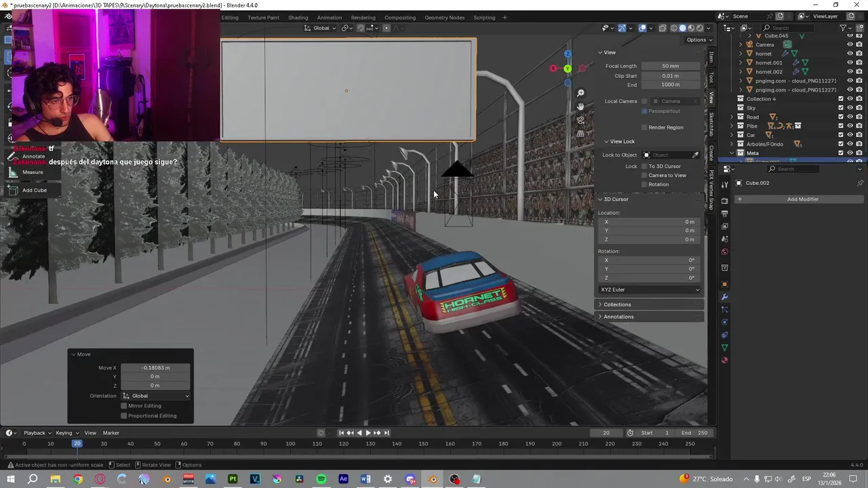
Task: Open the Global transform orientation dropdown in header
Action: coord(320,28)
